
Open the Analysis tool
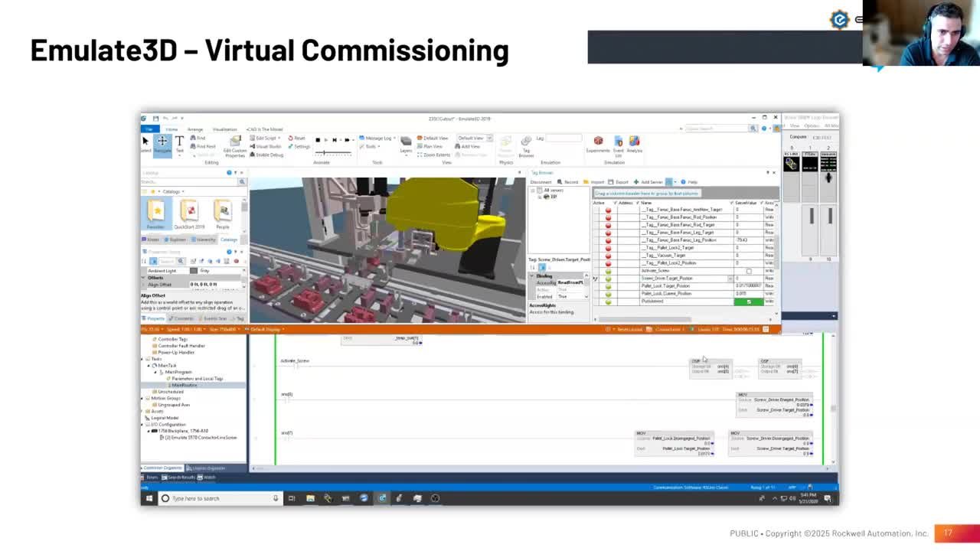pos(634,144)
